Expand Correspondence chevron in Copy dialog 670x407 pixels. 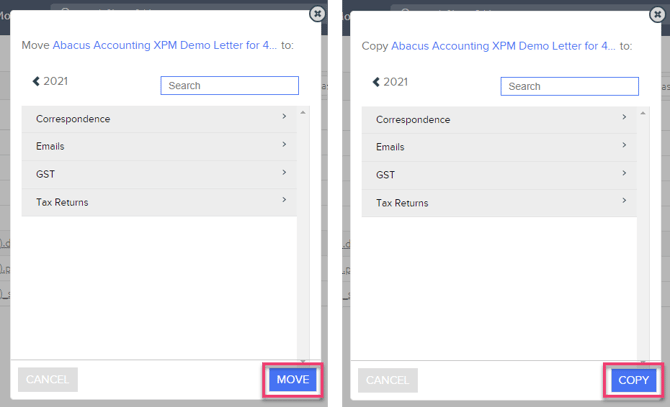pyautogui.click(x=624, y=117)
